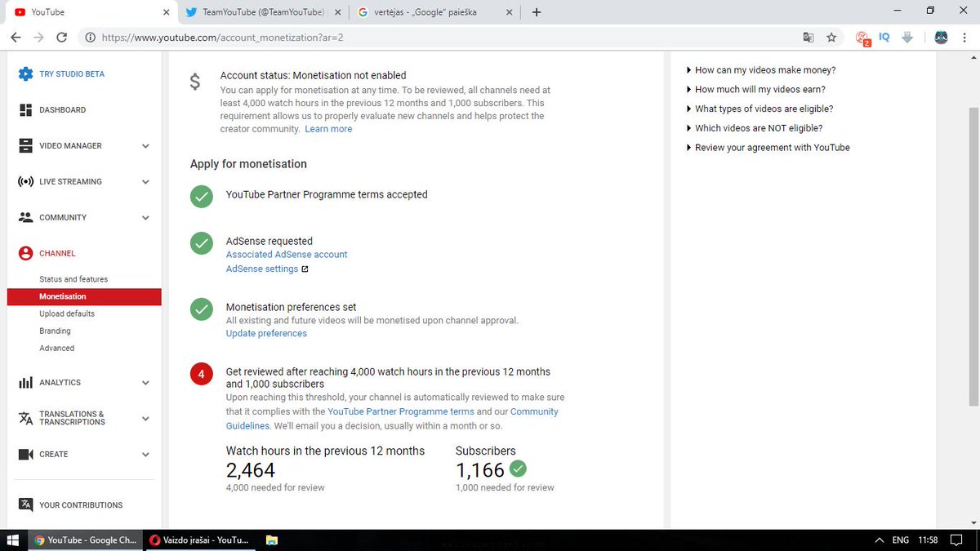The width and height of the screenshot is (980, 551).
Task: Expand the Live Streaming section
Action: point(145,182)
